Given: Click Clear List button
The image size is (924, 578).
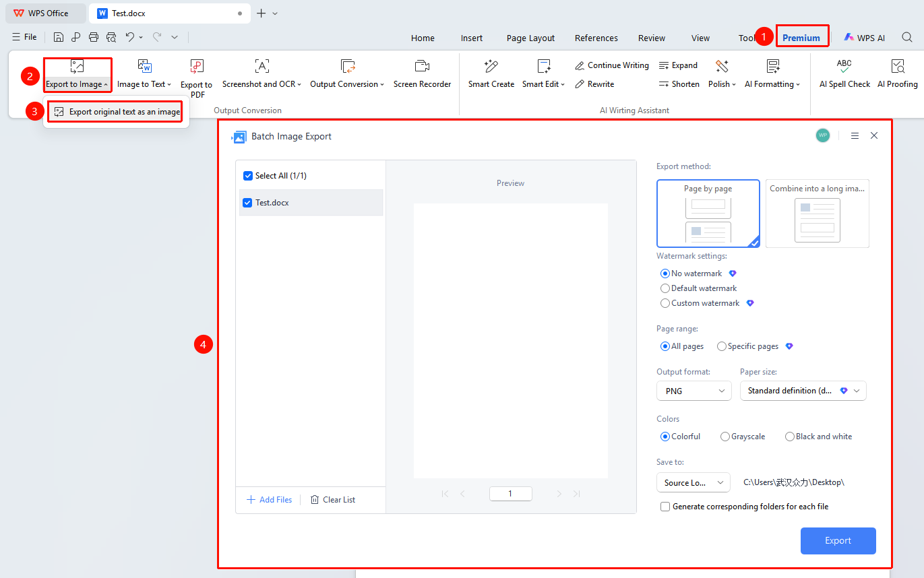Looking at the screenshot, I should pos(333,500).
